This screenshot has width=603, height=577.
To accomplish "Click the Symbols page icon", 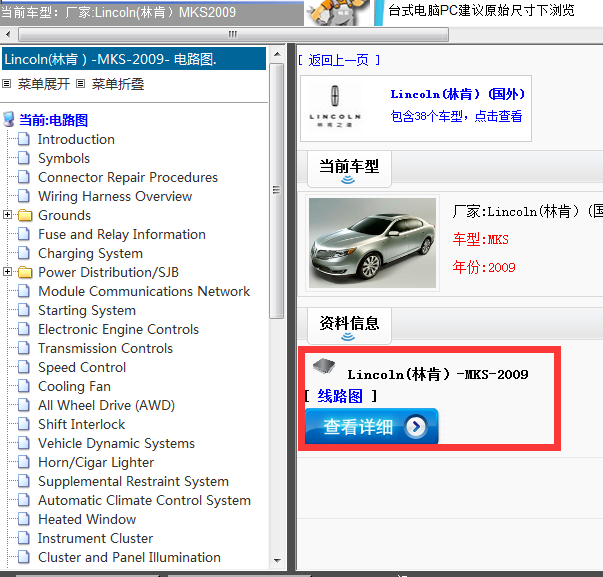I will [x=24, y=158].
